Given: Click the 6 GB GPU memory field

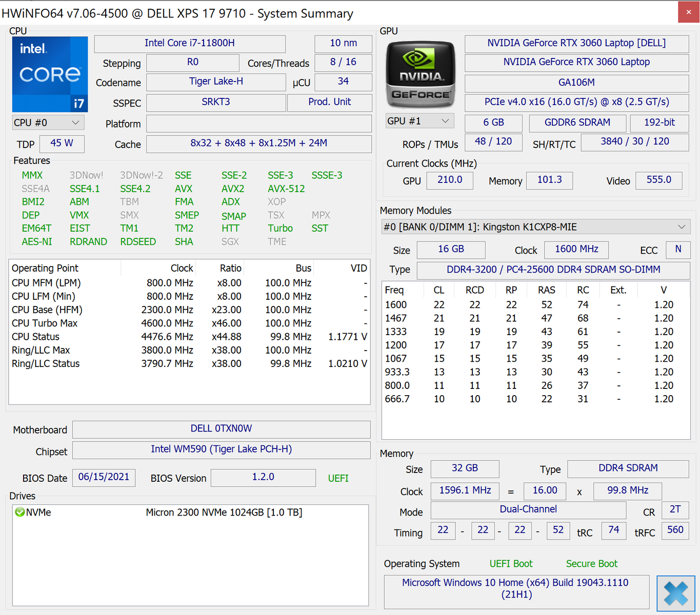Looking at the screenshot, I should point(493,123).
